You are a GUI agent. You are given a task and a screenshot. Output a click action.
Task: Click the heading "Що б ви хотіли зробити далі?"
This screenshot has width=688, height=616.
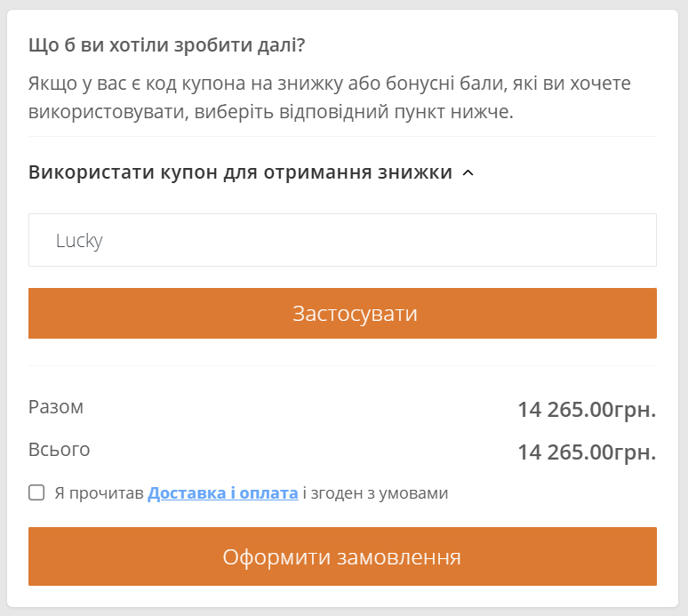click(167, 45)
